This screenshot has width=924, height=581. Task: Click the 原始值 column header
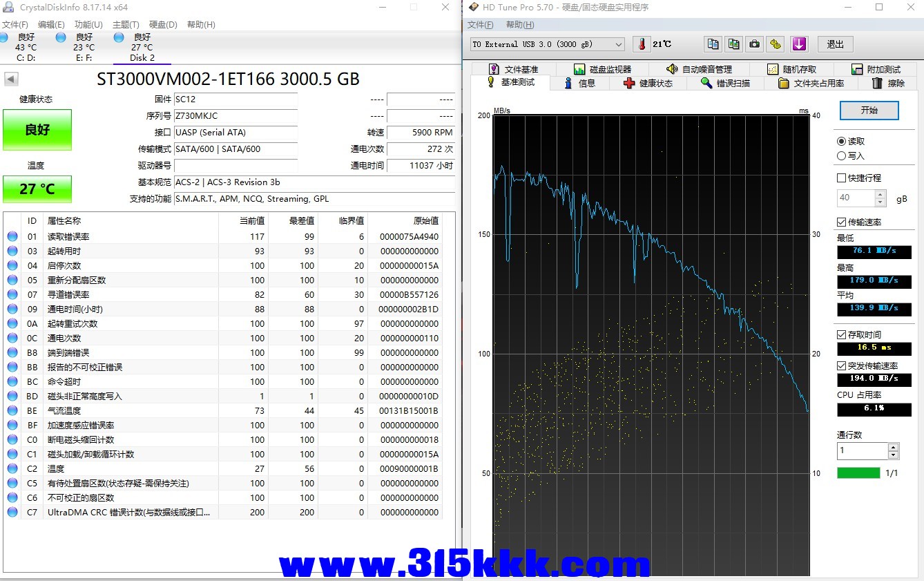405,221
